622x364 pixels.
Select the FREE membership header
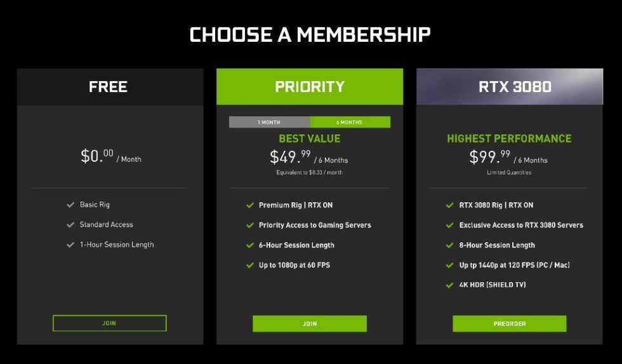pyautogui.click(x=110, y=87)
